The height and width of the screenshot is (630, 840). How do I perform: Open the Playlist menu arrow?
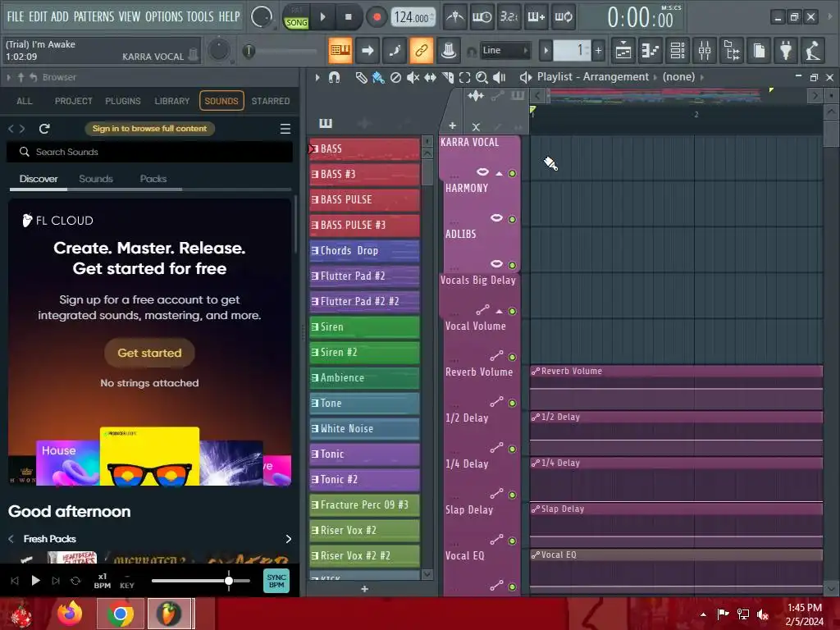[x=317, y=78]
